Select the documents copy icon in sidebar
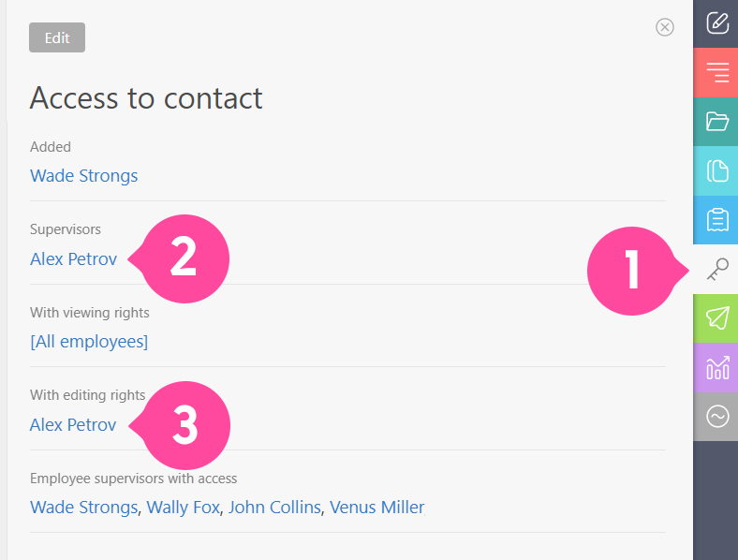Image resolution: width=738 pixels, height=560 pixels. click(716, 170)
